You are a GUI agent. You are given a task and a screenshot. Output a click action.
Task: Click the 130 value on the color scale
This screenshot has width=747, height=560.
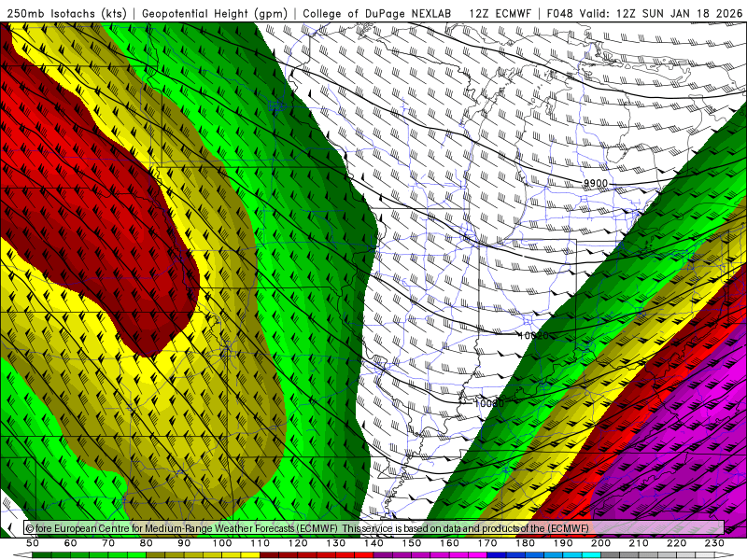[x=336, y=543]
